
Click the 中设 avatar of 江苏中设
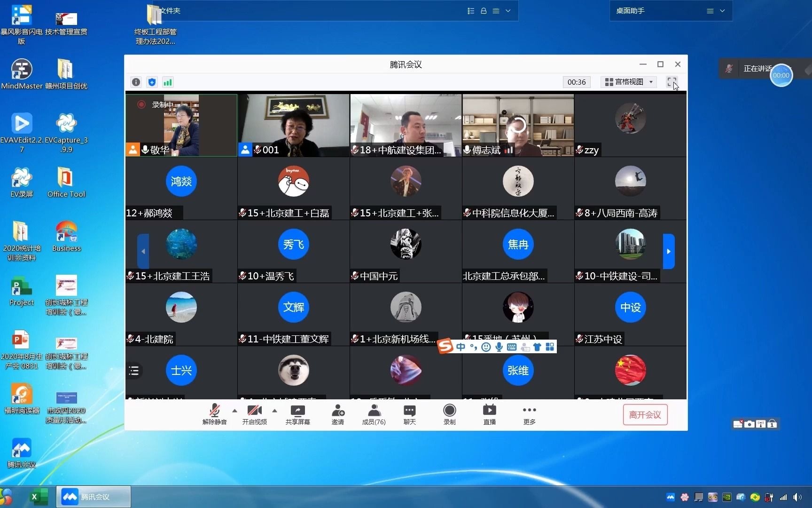pos(631,307)
